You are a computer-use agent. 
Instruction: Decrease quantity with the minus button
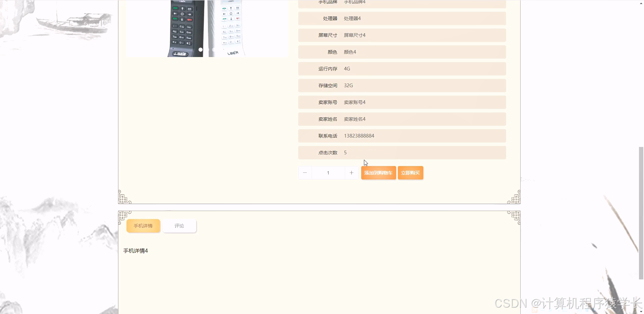[305, 173]
